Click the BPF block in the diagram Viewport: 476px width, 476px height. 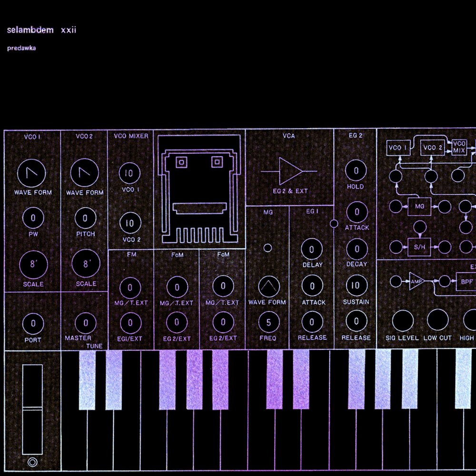(x=466, y=281)
